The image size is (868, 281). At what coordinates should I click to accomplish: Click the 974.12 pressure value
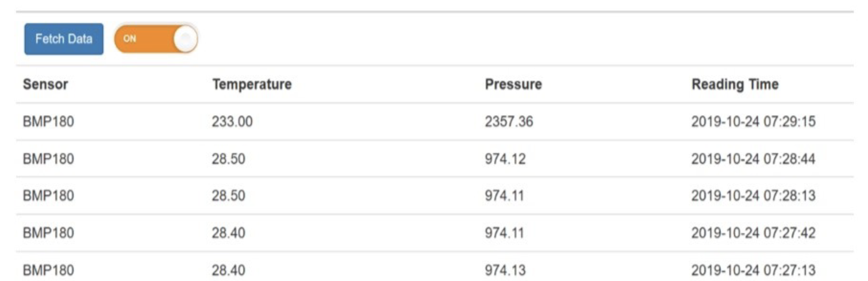click(505, 159)
